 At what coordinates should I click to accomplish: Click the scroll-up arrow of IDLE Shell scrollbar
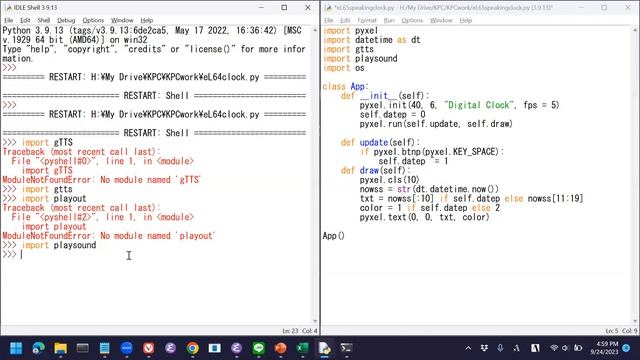(x=315, y=30)
